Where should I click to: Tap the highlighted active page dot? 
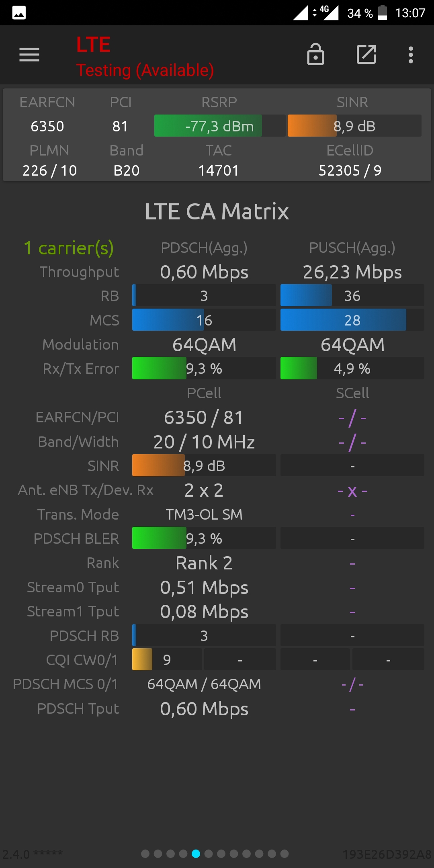(x=196, y=854)
